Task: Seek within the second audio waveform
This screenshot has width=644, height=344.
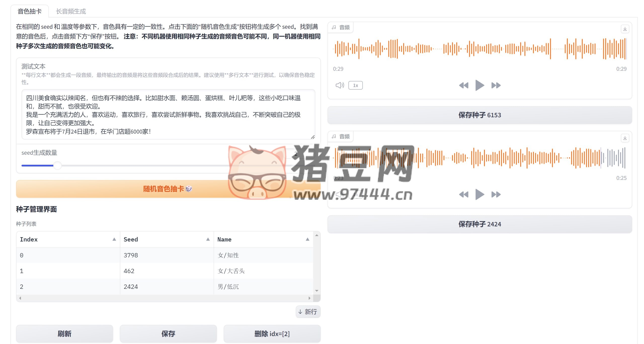Action: pos(480,158)
